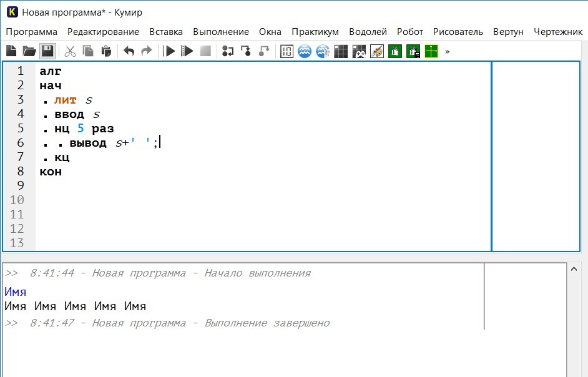Expand the toolbar overflow chevron

(x=447, y=51)
